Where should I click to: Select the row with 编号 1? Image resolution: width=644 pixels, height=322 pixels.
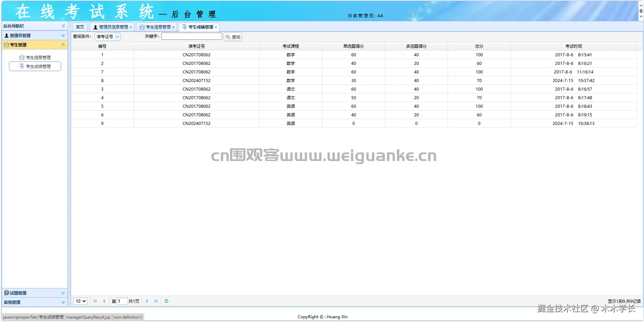pyautogui.click(x=354, y=55)
